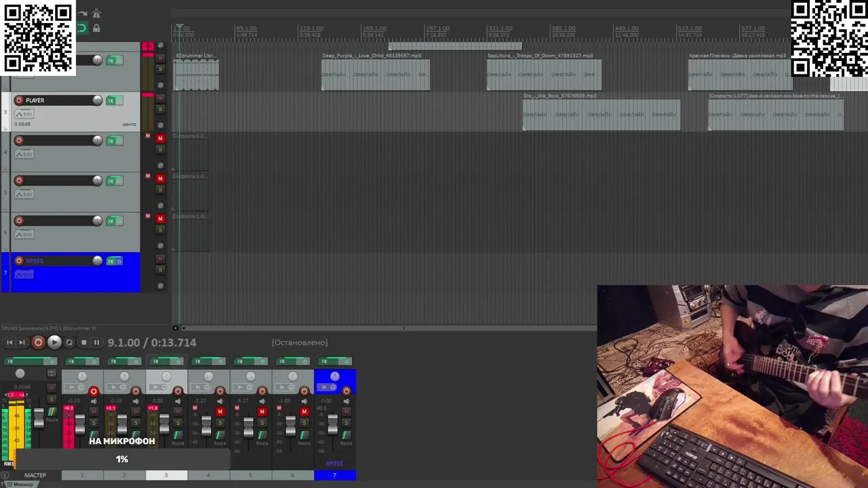The image size is (868, 488).
Task: Toggle the lock icon in toolbar
Action: click(x=96, y=28)
